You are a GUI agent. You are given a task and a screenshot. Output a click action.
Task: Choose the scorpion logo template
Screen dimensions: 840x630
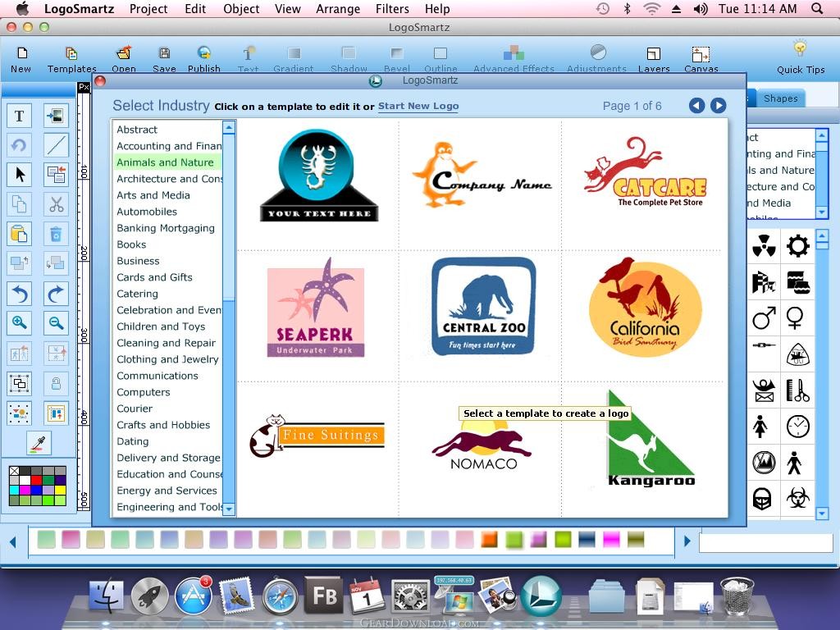coord(319,176)
